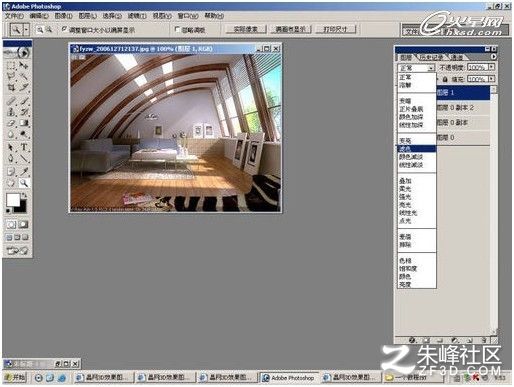Select the Zoom magnifier tool in toolbox

24,183
